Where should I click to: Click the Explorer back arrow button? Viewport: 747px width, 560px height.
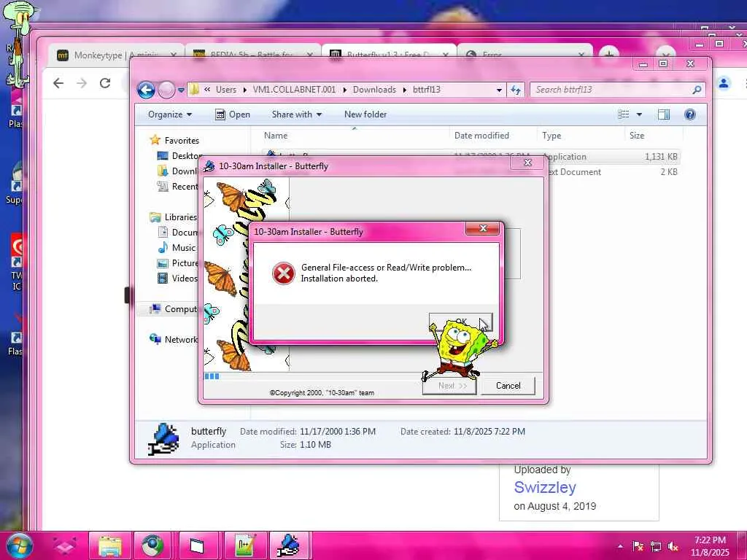146,90
